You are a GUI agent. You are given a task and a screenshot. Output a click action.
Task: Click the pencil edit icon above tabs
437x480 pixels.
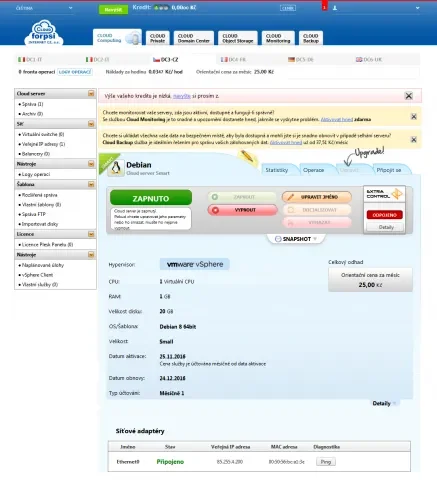247,156
